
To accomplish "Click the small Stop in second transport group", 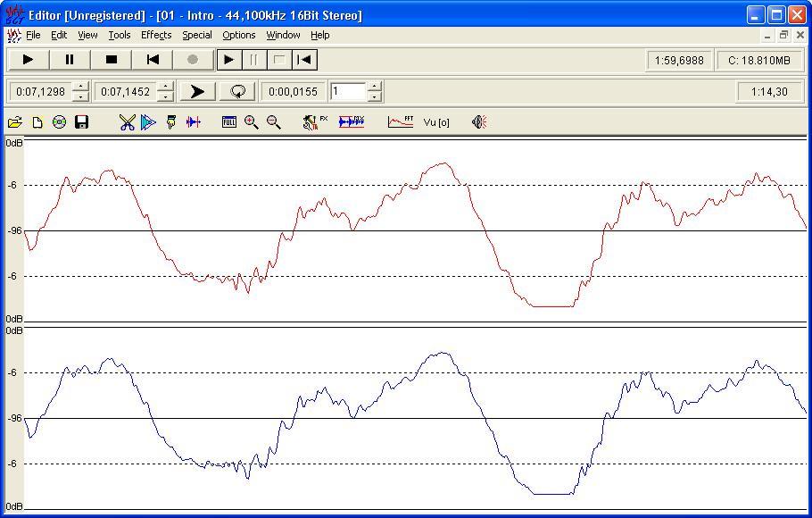I will [279, 60].
